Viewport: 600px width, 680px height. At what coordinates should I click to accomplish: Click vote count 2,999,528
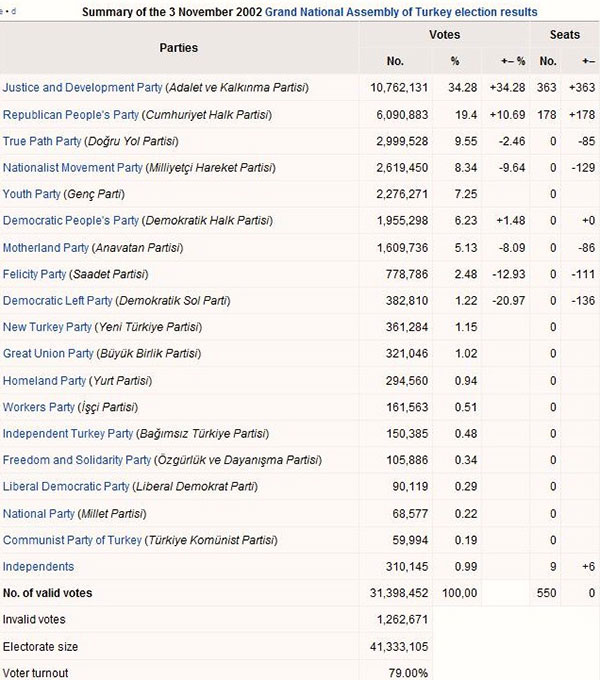402,141
